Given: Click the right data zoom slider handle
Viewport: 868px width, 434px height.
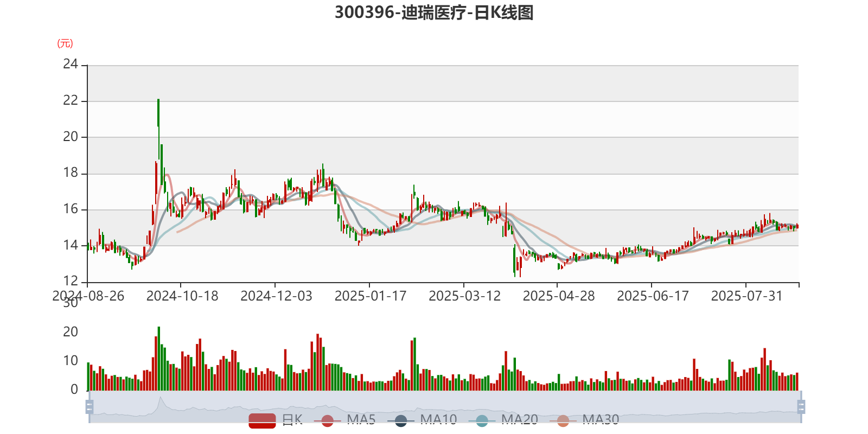Looking at the screenshot, I should 801,406.
